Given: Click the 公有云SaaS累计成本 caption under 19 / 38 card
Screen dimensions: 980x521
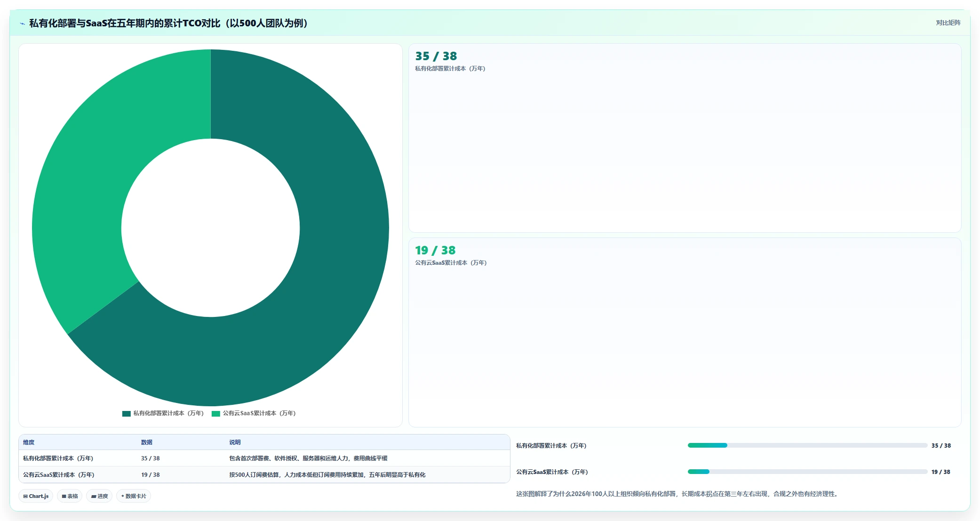Looking at the screenshot, I should click(x=451, y=263).
